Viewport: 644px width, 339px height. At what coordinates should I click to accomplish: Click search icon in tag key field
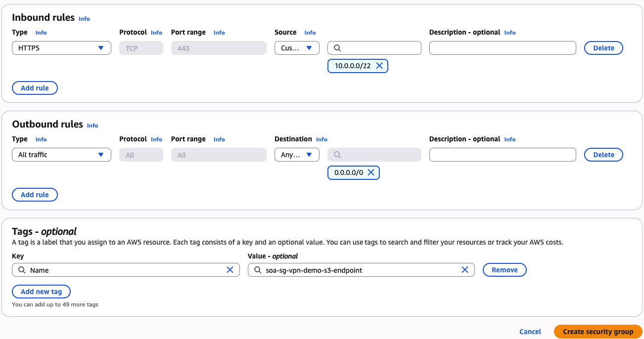coord(22,270)
